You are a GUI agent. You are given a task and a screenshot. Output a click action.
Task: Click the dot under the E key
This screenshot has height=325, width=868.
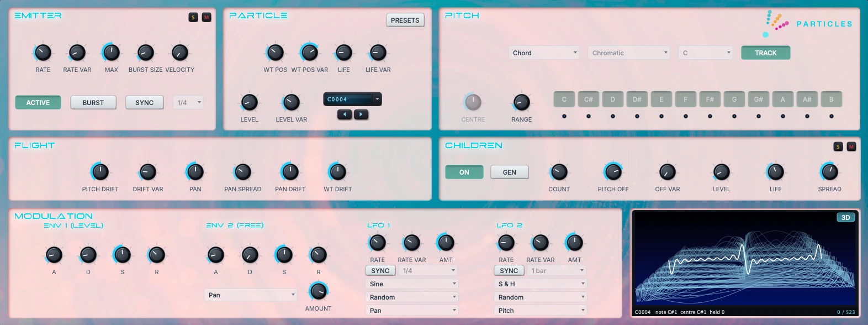[x=661, y=116]
